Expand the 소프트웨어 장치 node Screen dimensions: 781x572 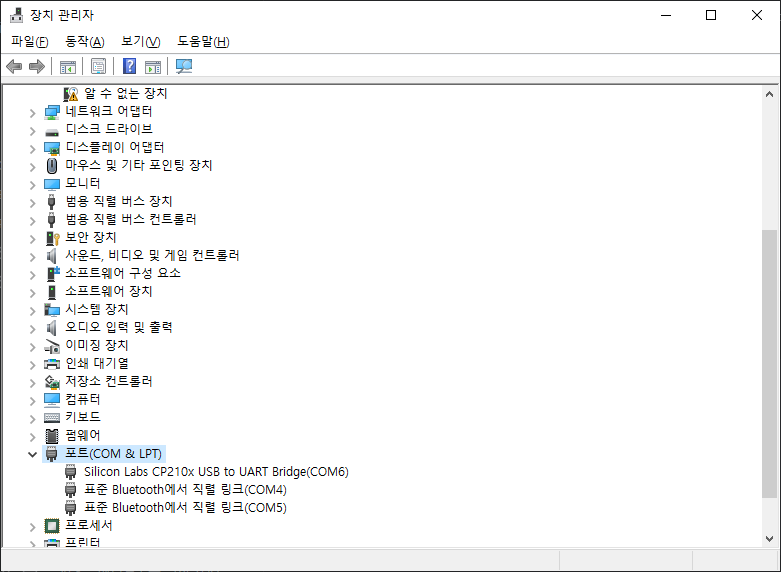(x=32, y=293)
